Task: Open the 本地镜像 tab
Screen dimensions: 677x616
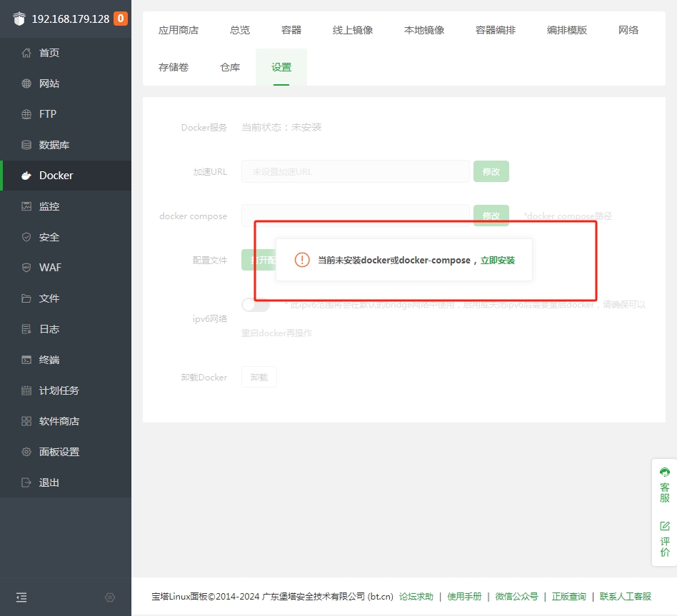Action: point(424,30)
